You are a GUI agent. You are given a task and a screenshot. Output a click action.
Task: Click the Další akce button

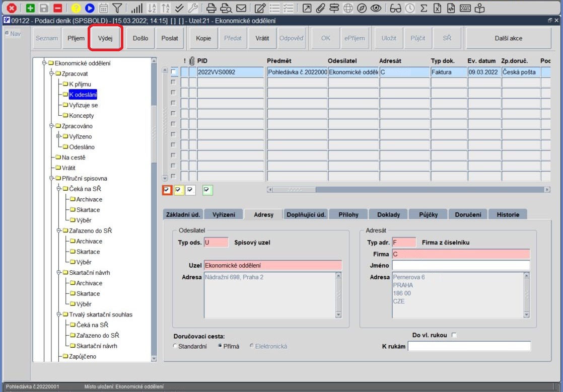[509, 38]
